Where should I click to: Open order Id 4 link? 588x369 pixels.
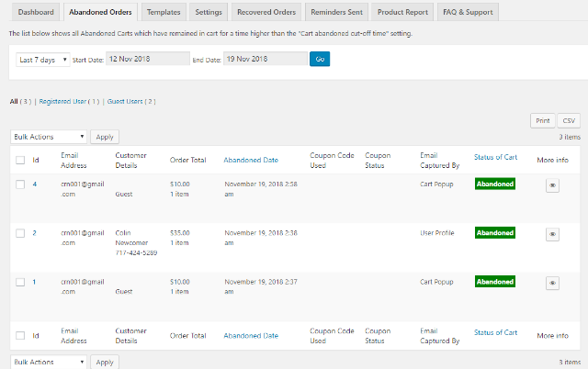point(35,184)
